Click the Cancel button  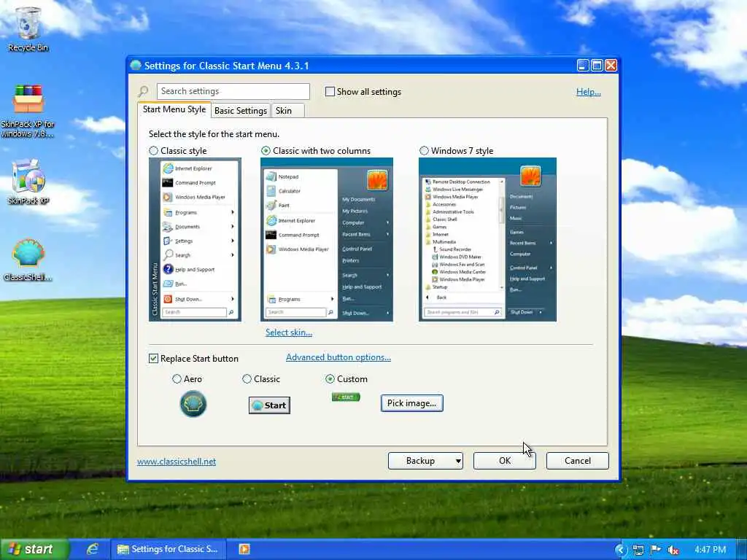578,461
